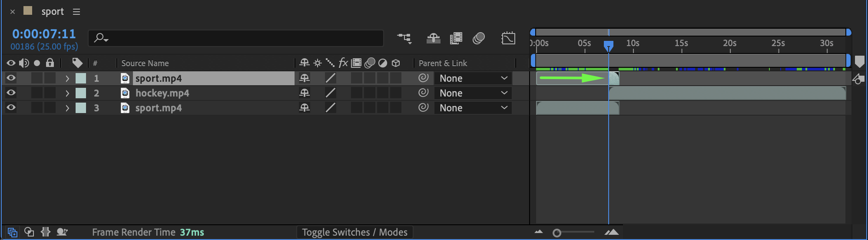
Task: Select the sport composition tab
Action: [53, 12]
